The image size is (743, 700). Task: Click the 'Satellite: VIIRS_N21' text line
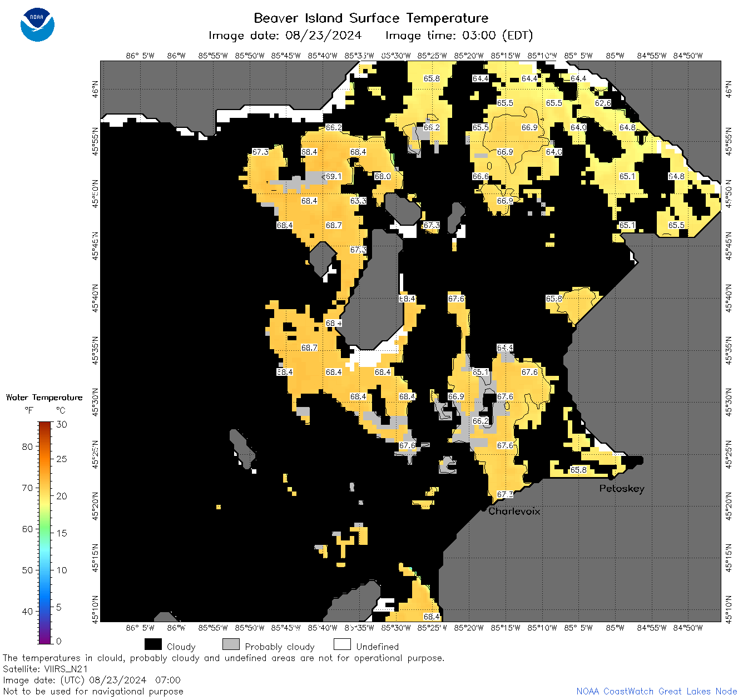point(46,669)
